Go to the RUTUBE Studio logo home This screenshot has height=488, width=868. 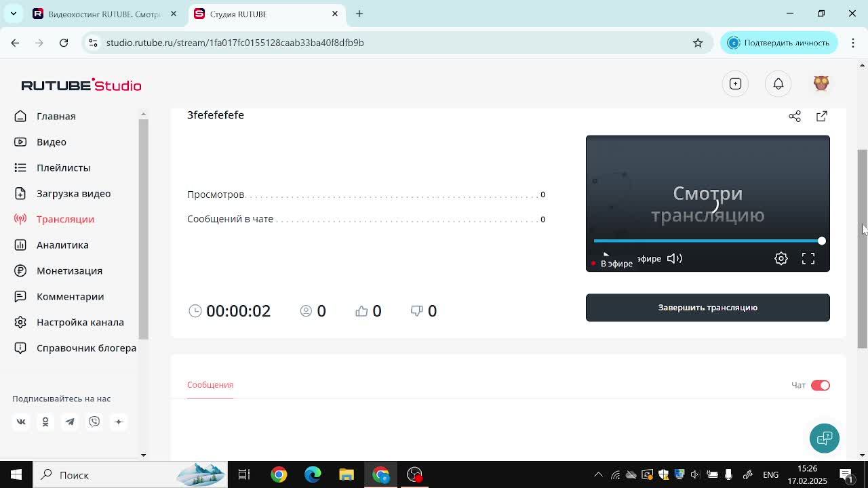81,85
